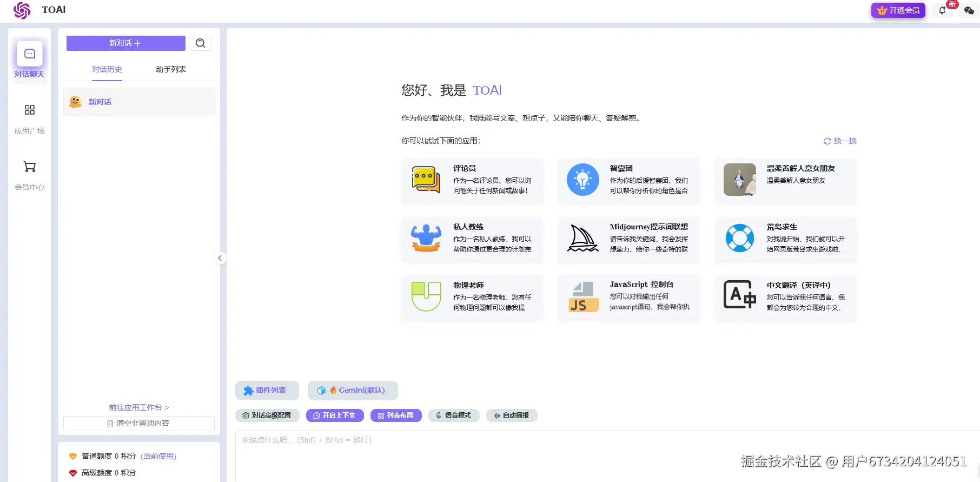Click the red diamond icon by 高级额度
This screenshot has height=482, width=980.
pyautogui.click(x=73, y=473)
